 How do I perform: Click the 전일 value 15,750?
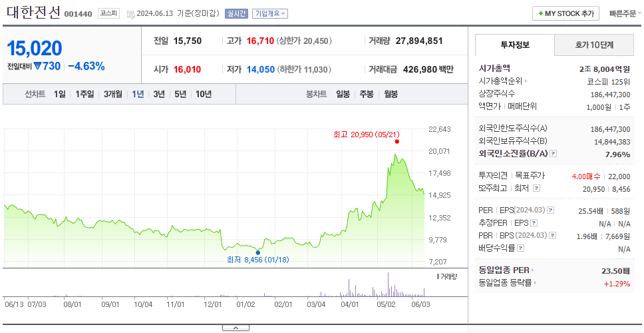pyautogui.click(x=188, y=41)
